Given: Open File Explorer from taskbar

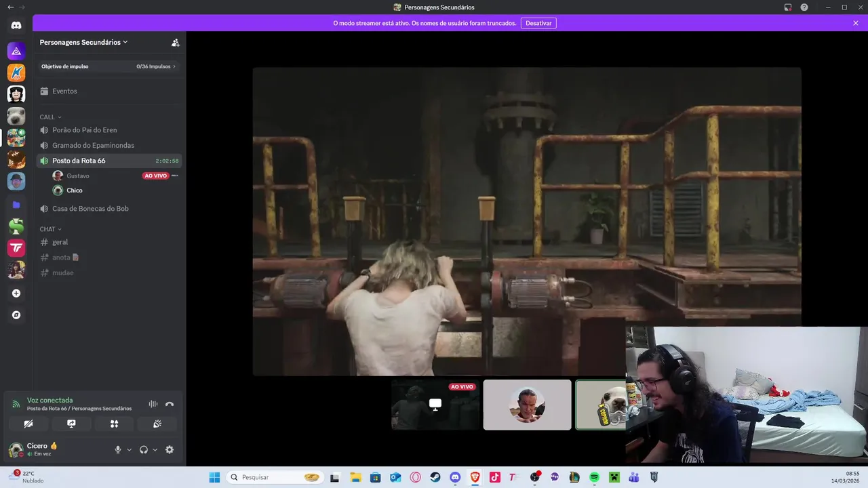Looking at the screenshot, I should 355,477.
